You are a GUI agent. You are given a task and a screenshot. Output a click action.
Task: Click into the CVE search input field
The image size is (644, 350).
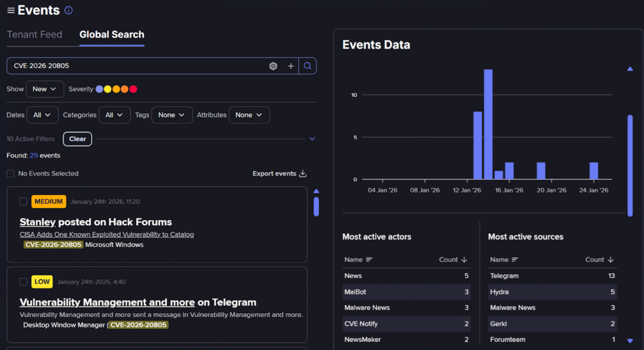138,66
